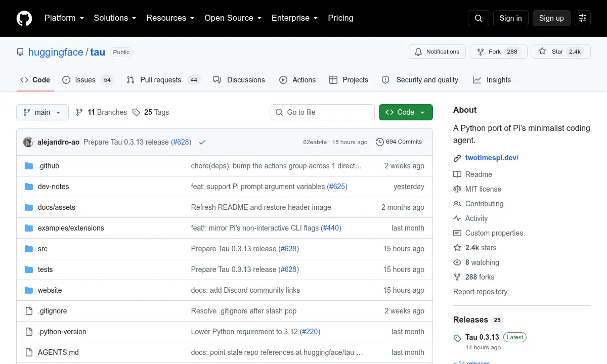607x364 pixels.
Task: Click the Tau 0.3.13 release tag icon
Action: pyautogui.click(x=457, y=338)
